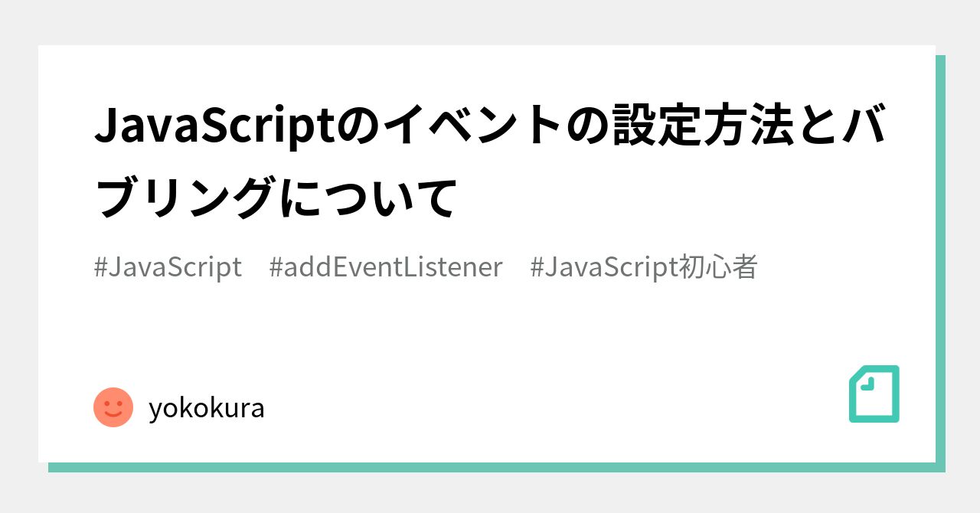This screenshot has height=513, width=980.
Task: Open the #addEventListener hashtag
Action: [386, 267]
